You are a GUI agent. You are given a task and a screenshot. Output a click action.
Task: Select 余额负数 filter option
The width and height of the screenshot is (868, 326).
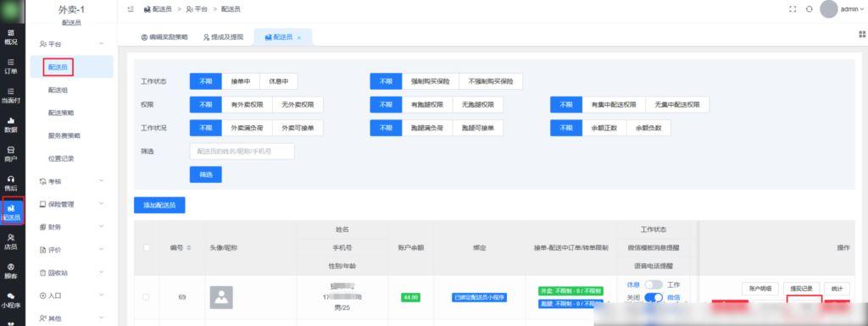tap(648, 128)
